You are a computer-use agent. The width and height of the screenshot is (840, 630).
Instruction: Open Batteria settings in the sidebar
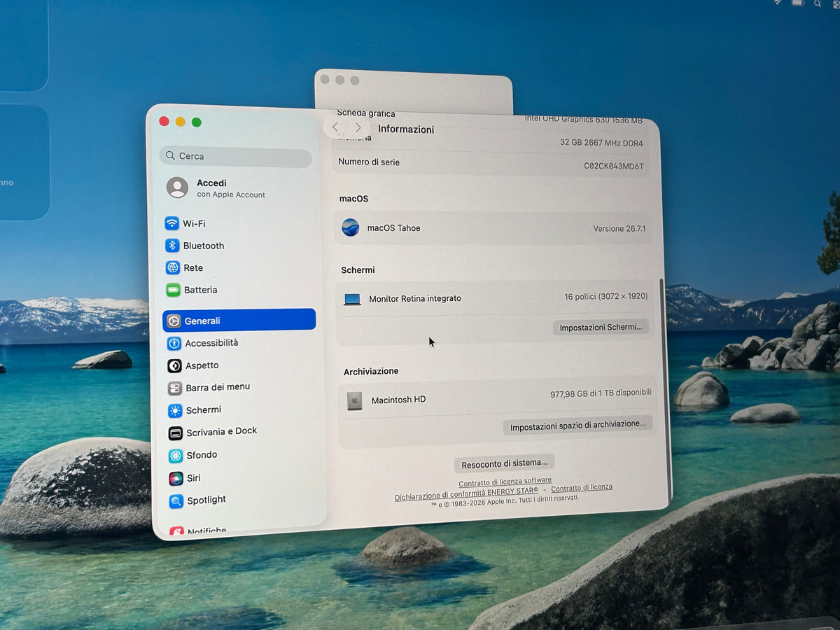[x=192, y=290]
